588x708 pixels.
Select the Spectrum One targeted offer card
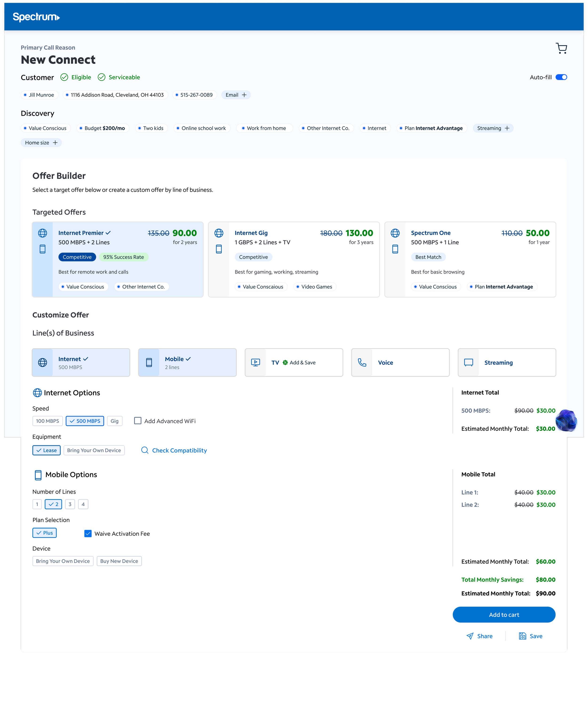click(470, 260)
